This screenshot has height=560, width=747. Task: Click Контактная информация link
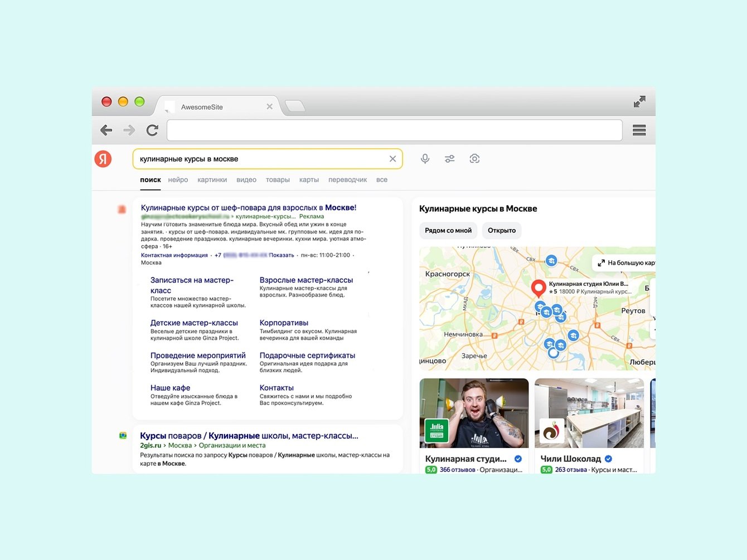[x=174, y=255]
